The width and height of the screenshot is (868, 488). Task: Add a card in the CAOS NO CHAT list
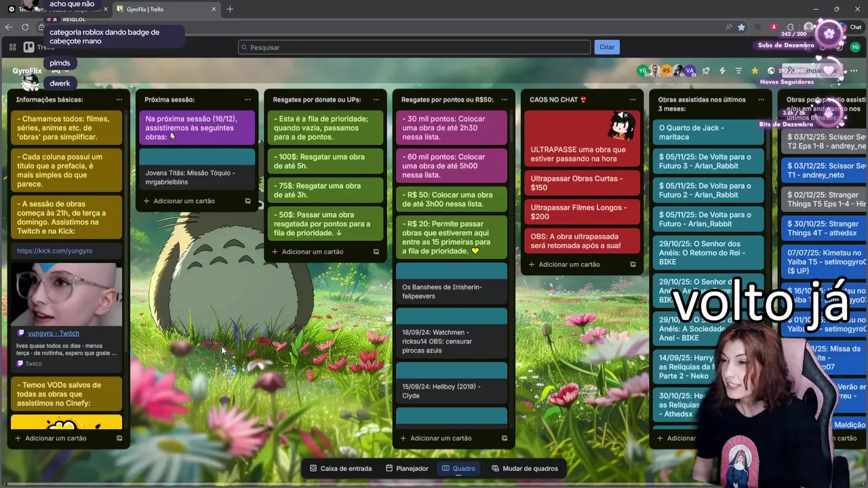pyautogui.click(x=569, y=264)
